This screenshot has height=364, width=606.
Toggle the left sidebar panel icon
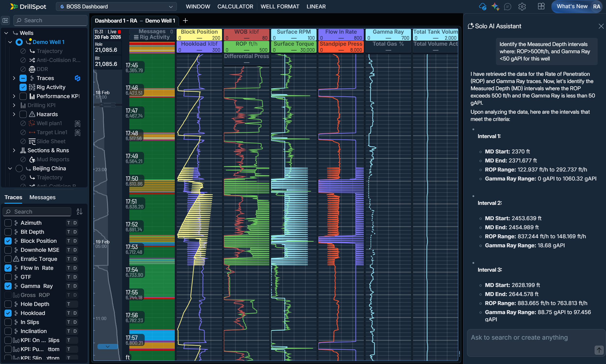(5, 20)
